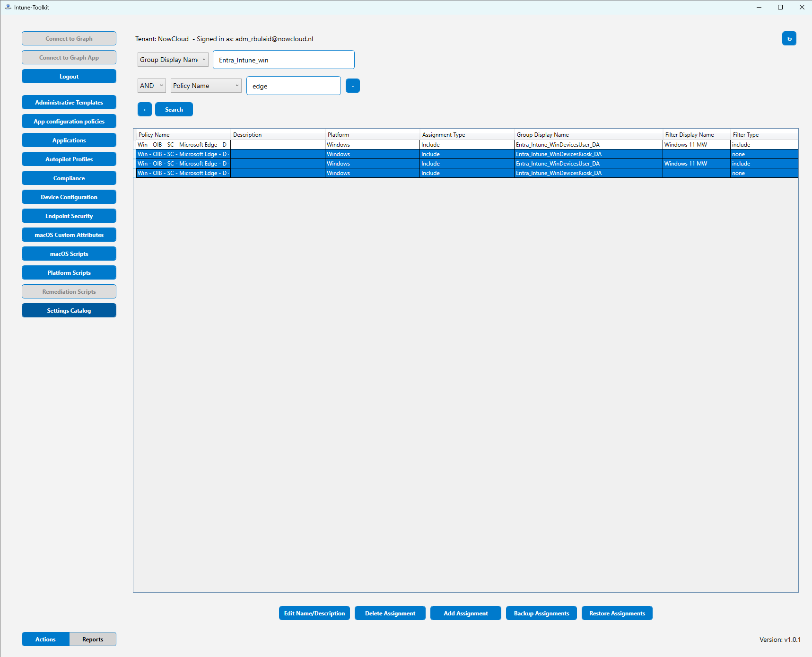Click Backup Assignments button
The height and width of the screenshot is (657, 812).
click(541, 613)
